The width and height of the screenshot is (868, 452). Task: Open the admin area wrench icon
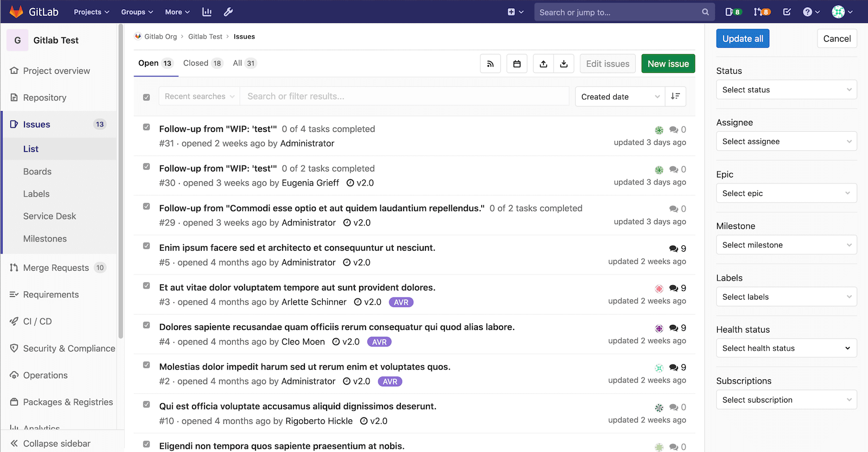pos(228,12)
